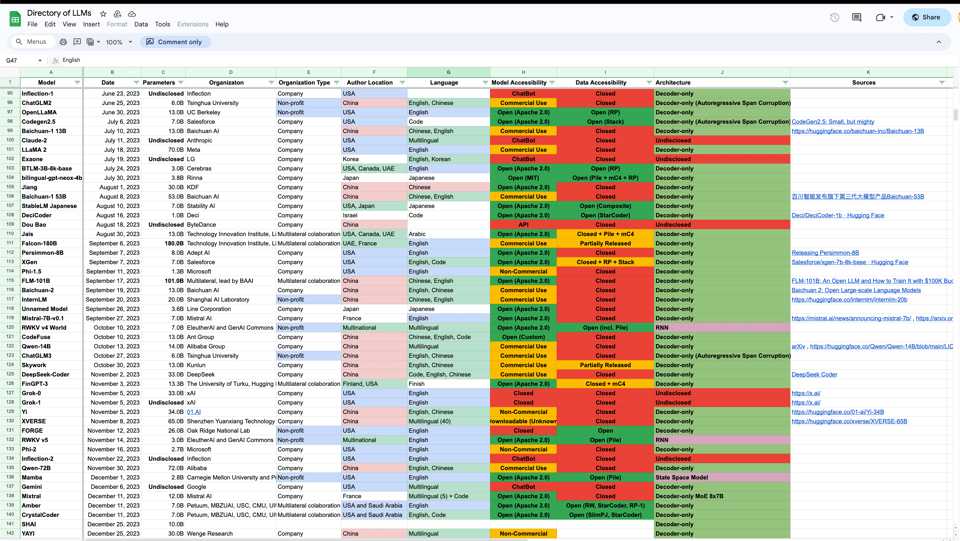The image size is (960, 541).
Task: Open the comments panel icon
Action: click(857, 17)
